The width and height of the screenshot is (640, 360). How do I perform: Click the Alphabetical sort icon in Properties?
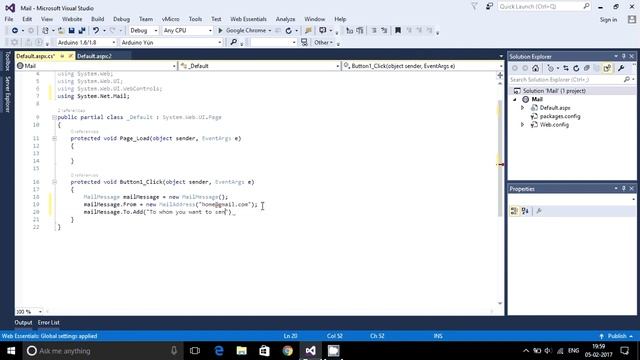(525, 211)
